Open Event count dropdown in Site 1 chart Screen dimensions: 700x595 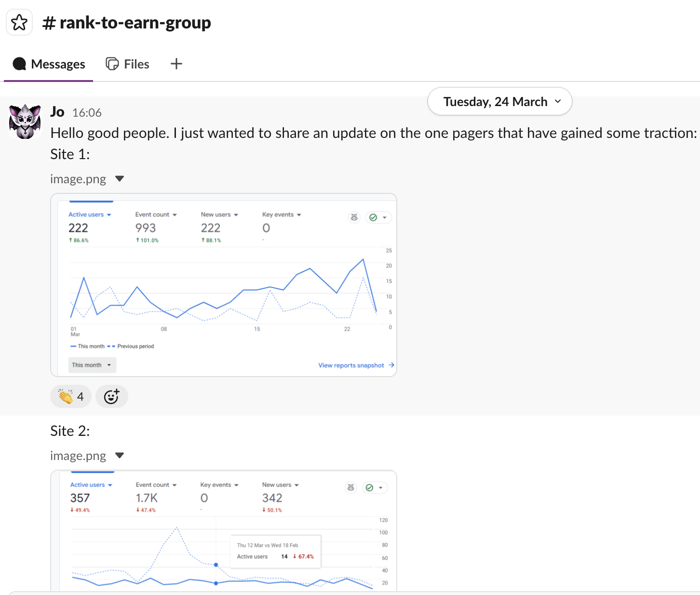click(156, 215)
